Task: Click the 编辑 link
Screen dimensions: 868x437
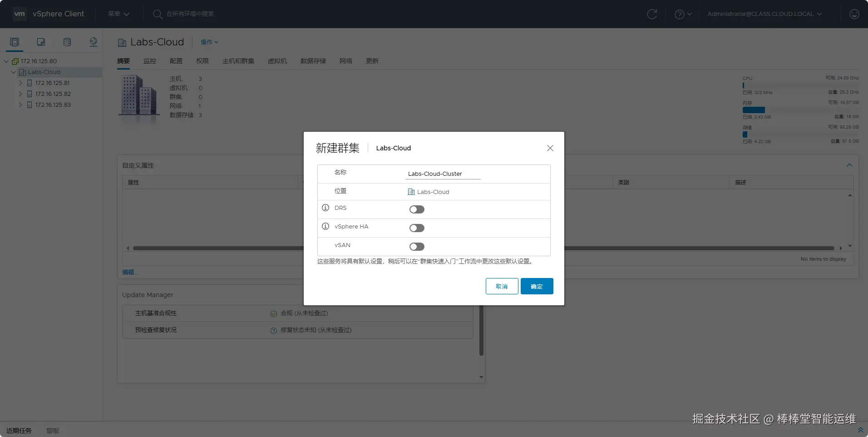Action: click(130, 272)
